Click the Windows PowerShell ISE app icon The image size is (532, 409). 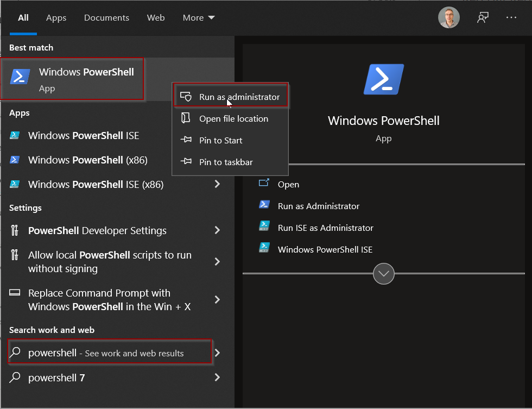(x=14, y=135)
